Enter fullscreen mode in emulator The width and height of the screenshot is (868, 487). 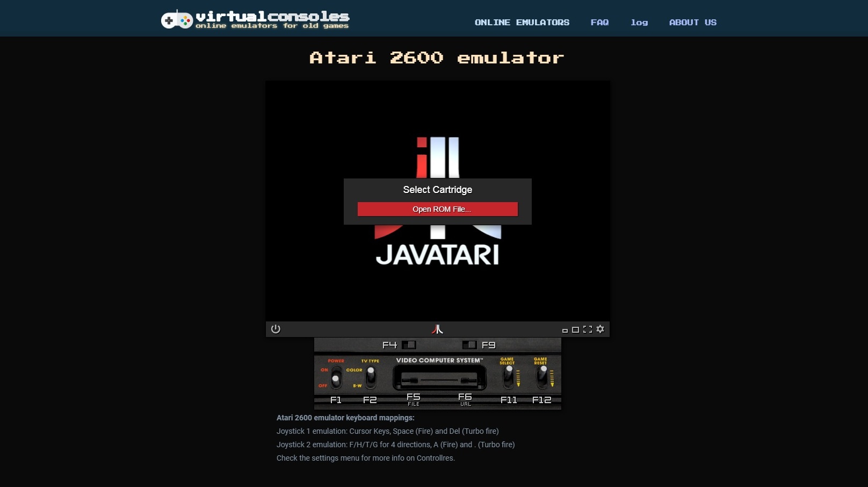tap(588, 329)
